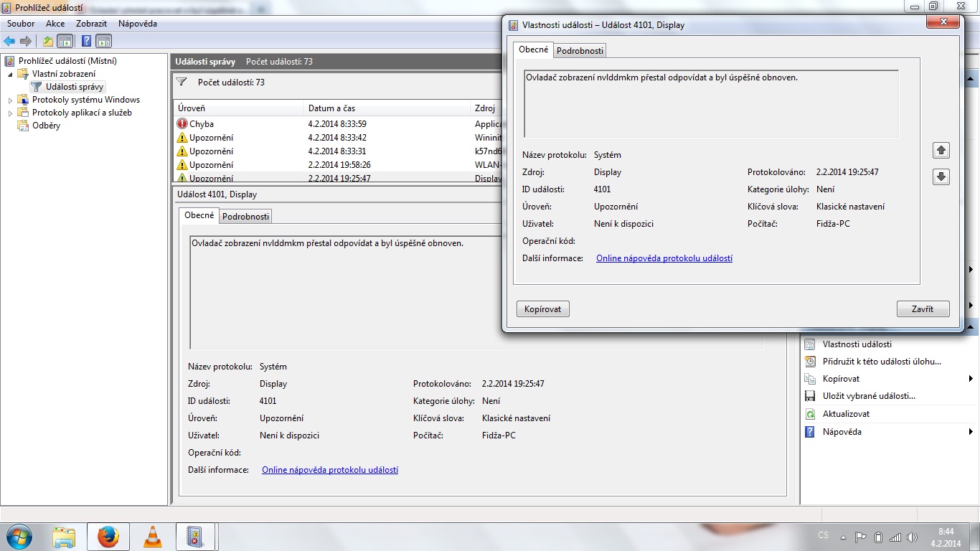
Task: Select the event logged at 4.2.2014 8:33:59
Action: pos(338,123)
